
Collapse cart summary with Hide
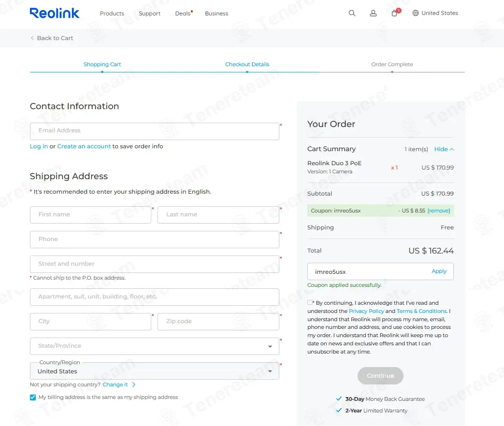[x=444, y=149]
